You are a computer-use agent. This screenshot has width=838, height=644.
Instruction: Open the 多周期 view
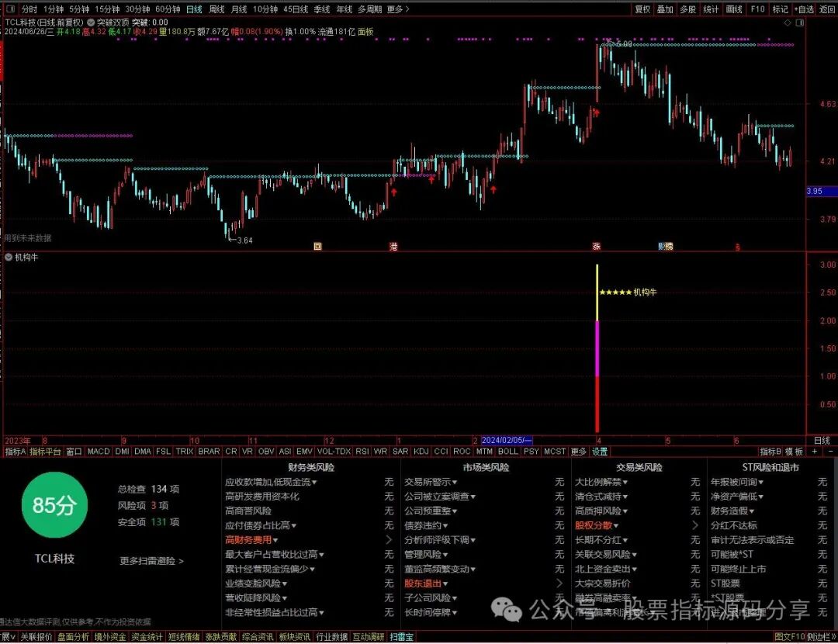[370, 9]
